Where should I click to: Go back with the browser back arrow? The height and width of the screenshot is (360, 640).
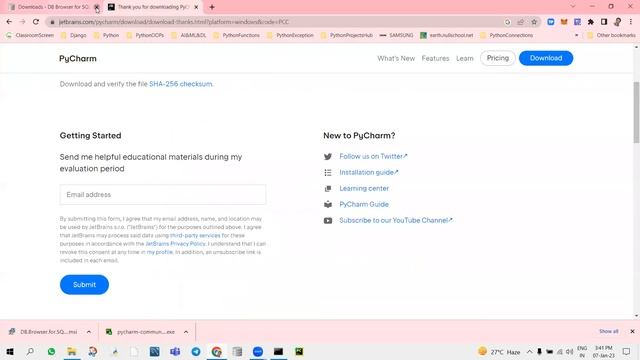pyautogui.click(x=9, y=22)
